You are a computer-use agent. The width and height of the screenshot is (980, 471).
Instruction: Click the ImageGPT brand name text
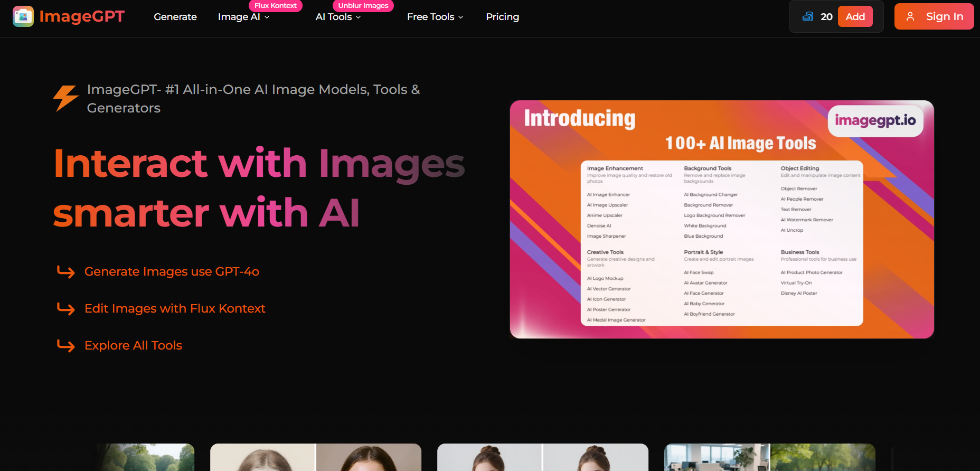click(x=82, y=16)
